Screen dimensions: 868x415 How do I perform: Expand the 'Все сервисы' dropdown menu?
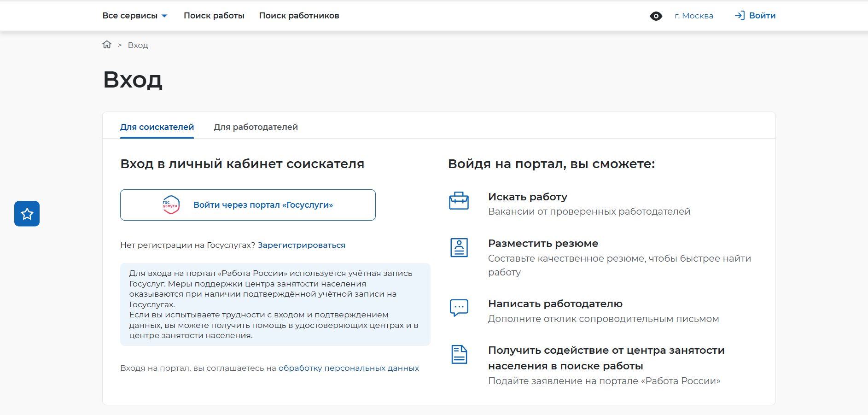134,16
